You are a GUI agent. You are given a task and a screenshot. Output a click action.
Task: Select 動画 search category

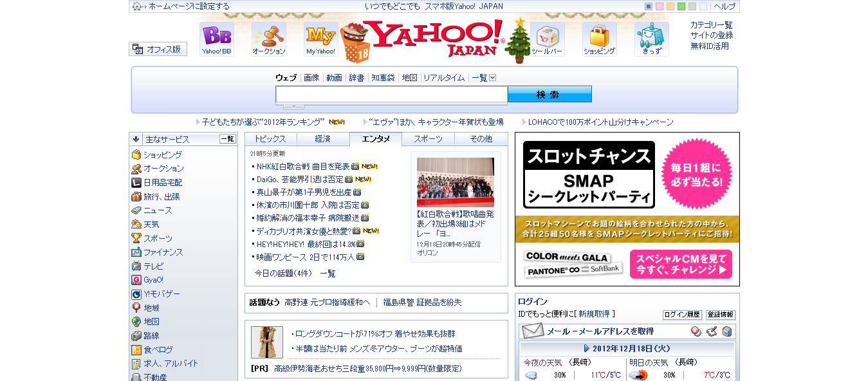pos(334,78)
